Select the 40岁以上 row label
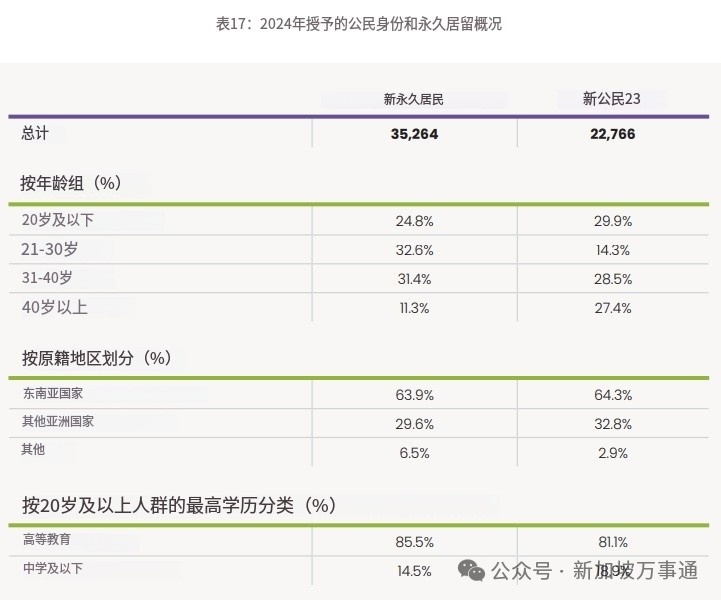The image size is (721, 600). coord(54,307)
